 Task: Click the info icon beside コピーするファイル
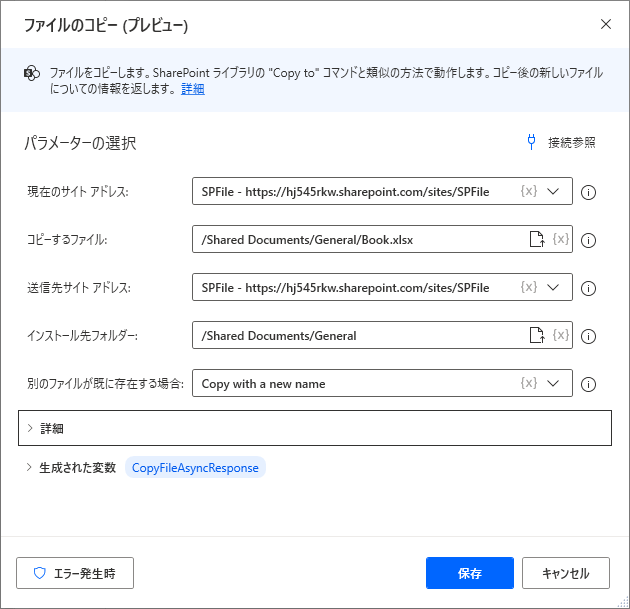click(x=588, y=240)
